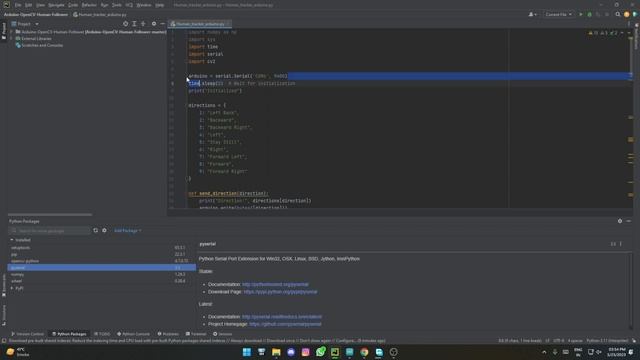Click the Debug bug icon

pyautogui.click(x=589, y=14)
